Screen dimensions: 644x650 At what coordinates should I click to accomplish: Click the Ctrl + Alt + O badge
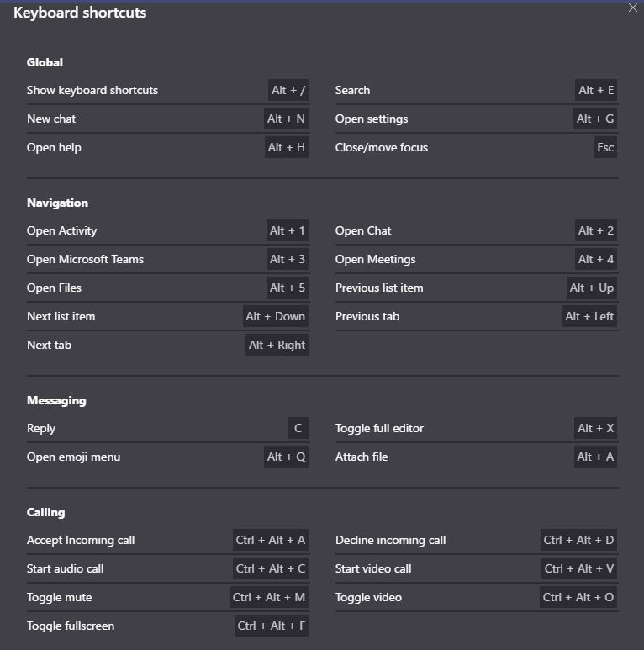coord(578,598)
